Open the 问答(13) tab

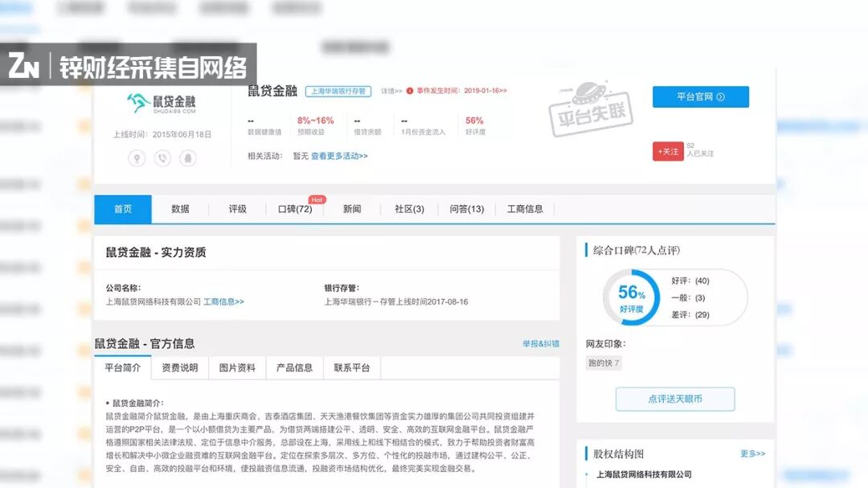pyautogui.click(x=467, y=209)
